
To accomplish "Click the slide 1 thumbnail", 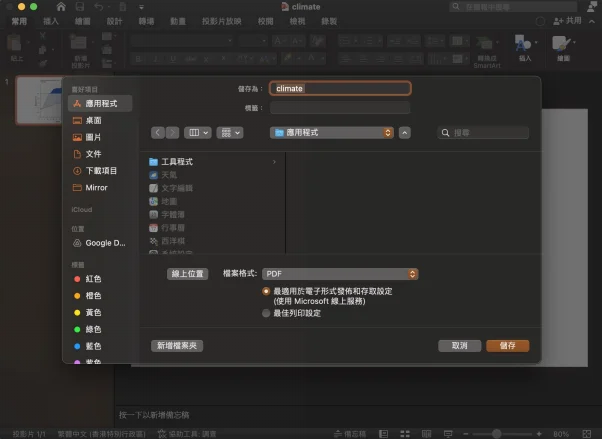I will [x=39, y=100].
